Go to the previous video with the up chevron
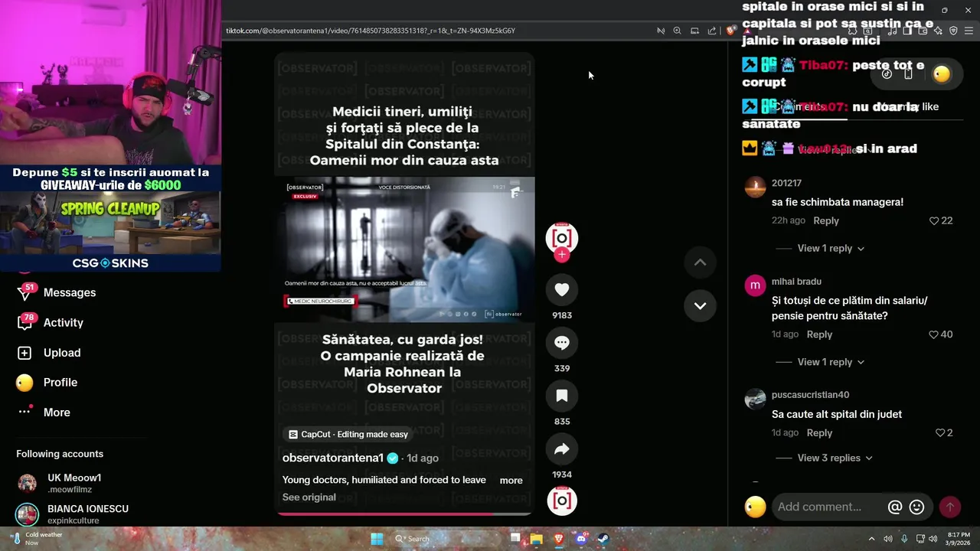 (x=700, y=262)
